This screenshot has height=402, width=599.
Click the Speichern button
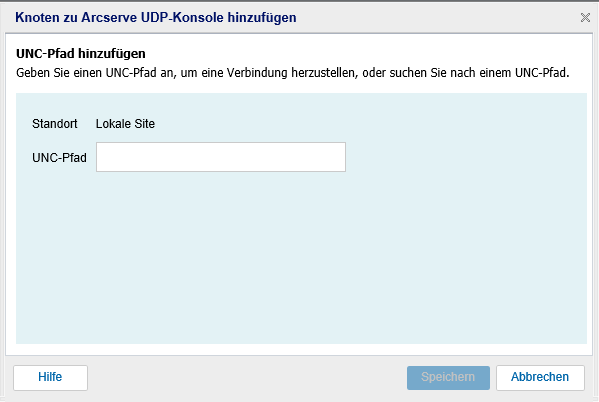pos(448,378)
